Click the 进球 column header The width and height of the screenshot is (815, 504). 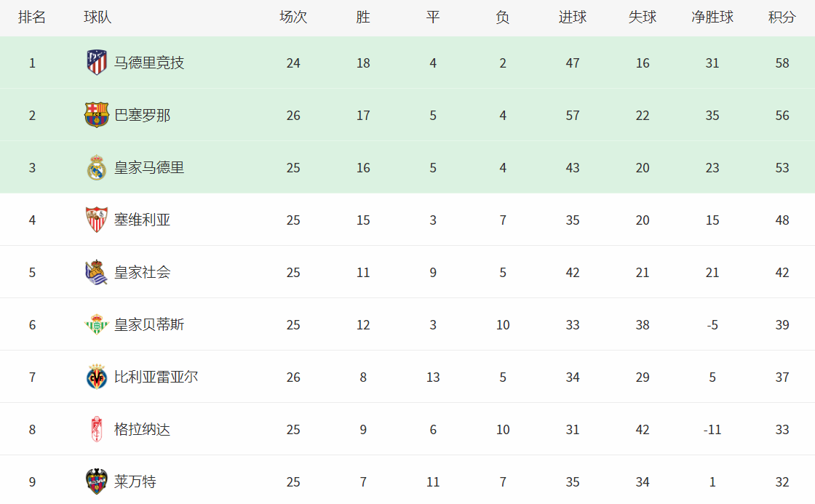click(573, 17)
